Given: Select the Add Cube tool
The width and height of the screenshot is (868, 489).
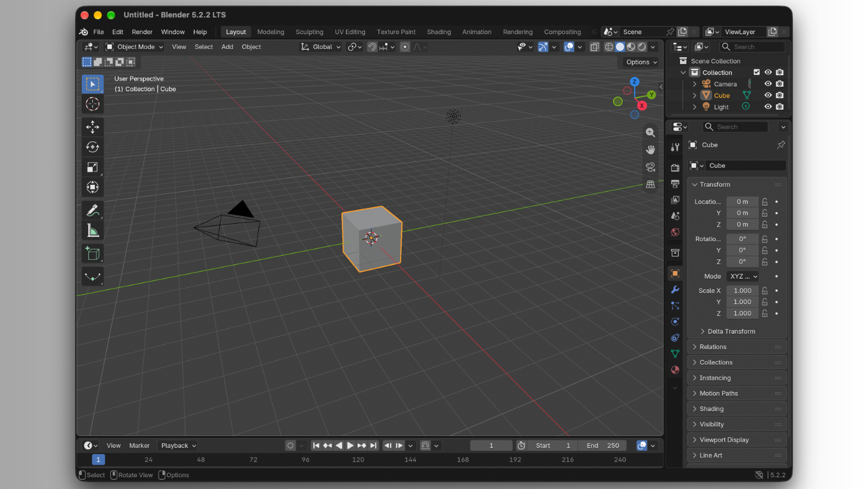Looking at the screenshot, I should coord(92,253).
